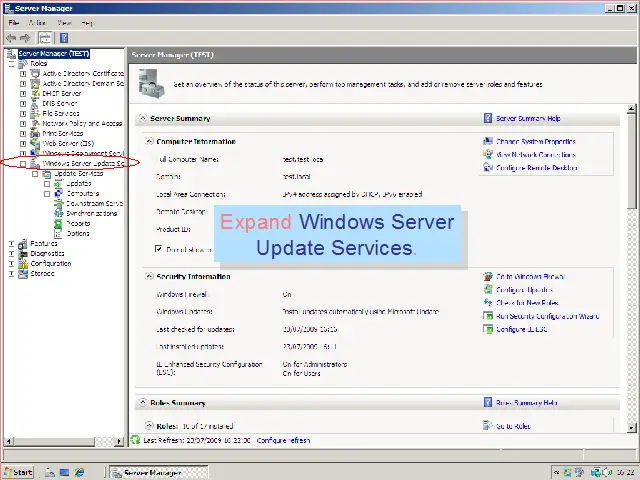Click the right pane scroll down arrow
The height and width of the screenshot is (480, 640).
pos(631,427)
